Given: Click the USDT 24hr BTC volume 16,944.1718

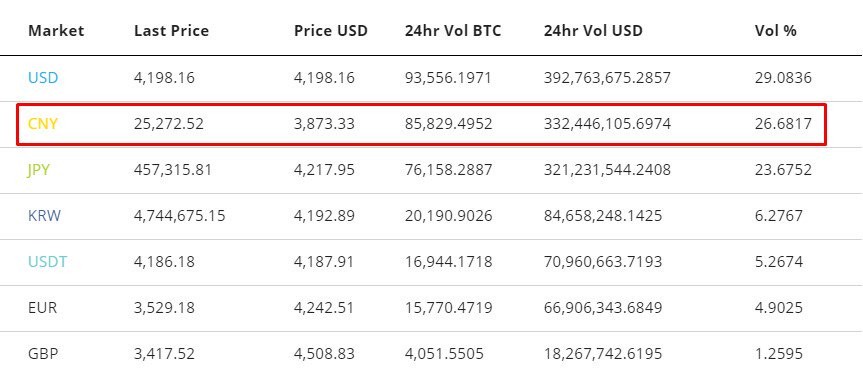Looking at the screenshot, I should click(x=449, y=262).
